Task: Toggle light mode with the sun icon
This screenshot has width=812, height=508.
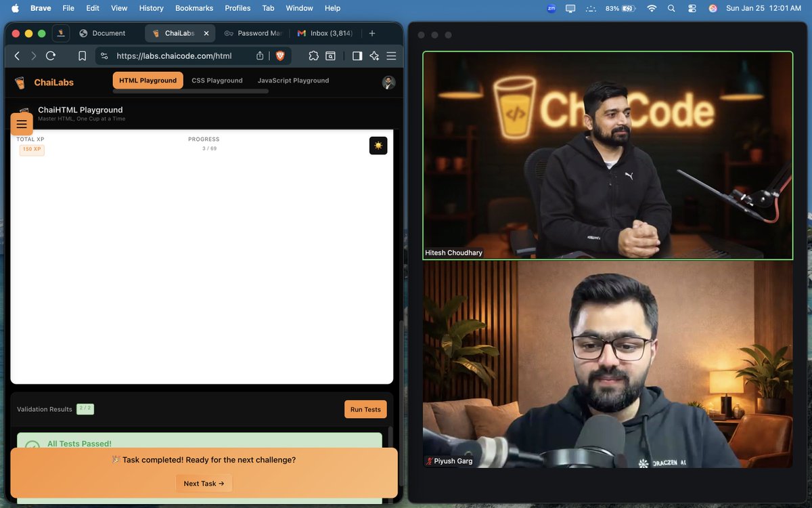Action: (x=378, y=146)
